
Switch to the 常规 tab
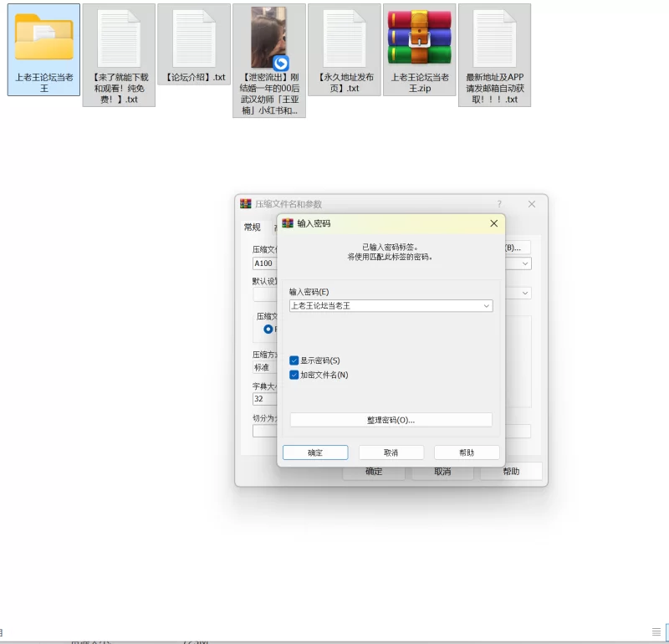252,227
